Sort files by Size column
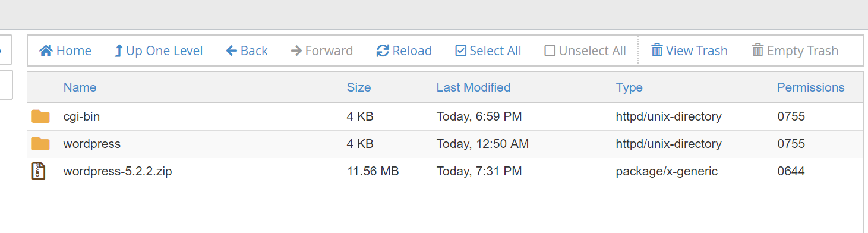The height and width of the screenshot is (233, 868). click(359, 87)
